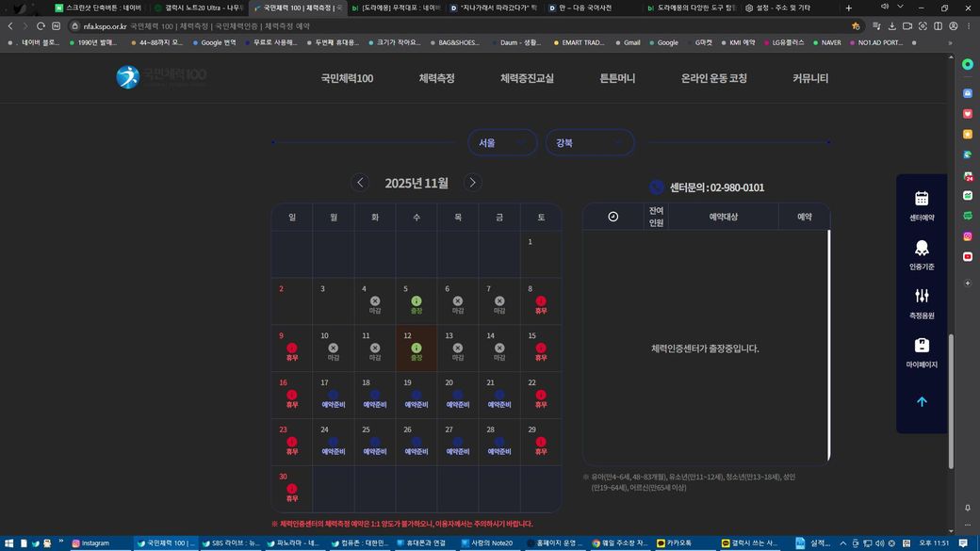Click the 국민체력100 logo
This screenshot has height=551, width=980.
[x=161, y=77]
